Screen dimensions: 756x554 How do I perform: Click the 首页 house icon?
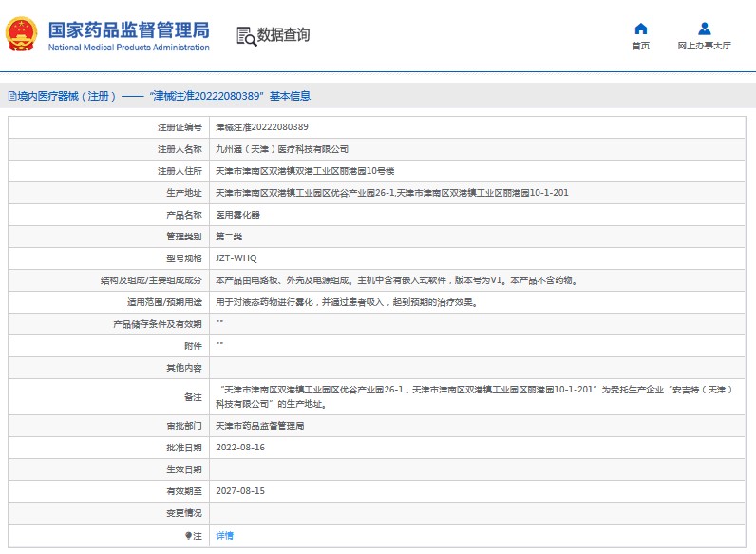pos(640,29)
